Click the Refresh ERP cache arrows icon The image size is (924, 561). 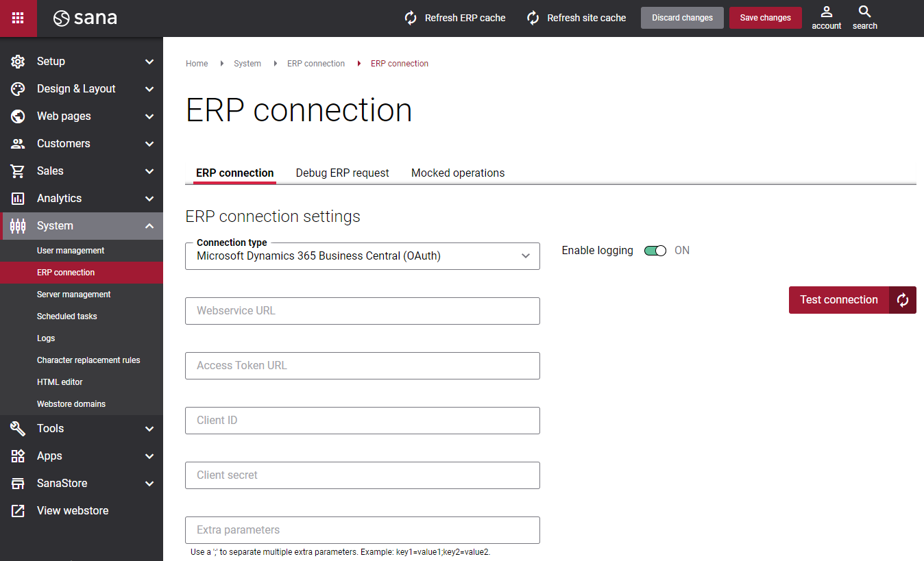pos(411,18)
